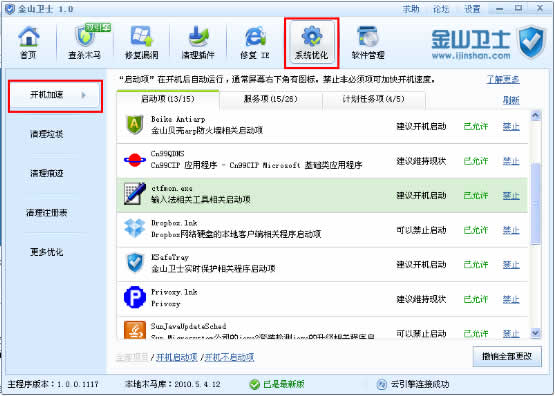Click the scrollbar down arrow
The width and height of the screenshot is (555, 396).
coord(536,333)
